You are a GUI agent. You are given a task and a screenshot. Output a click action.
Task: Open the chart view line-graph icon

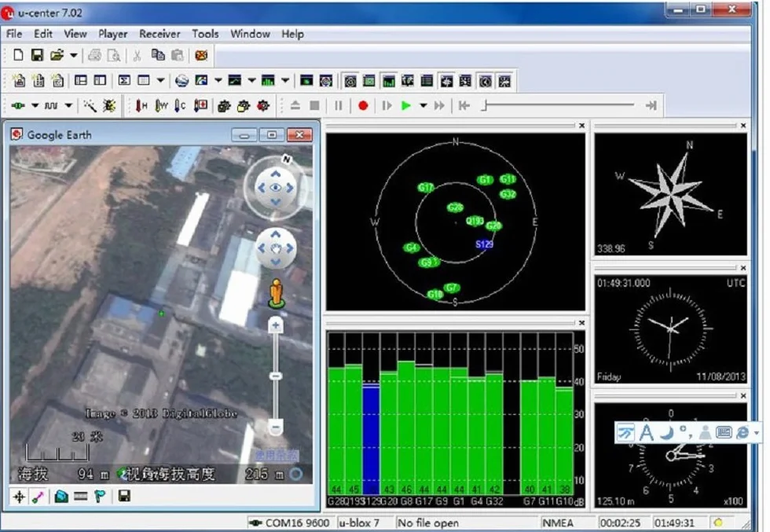point(235,80)
